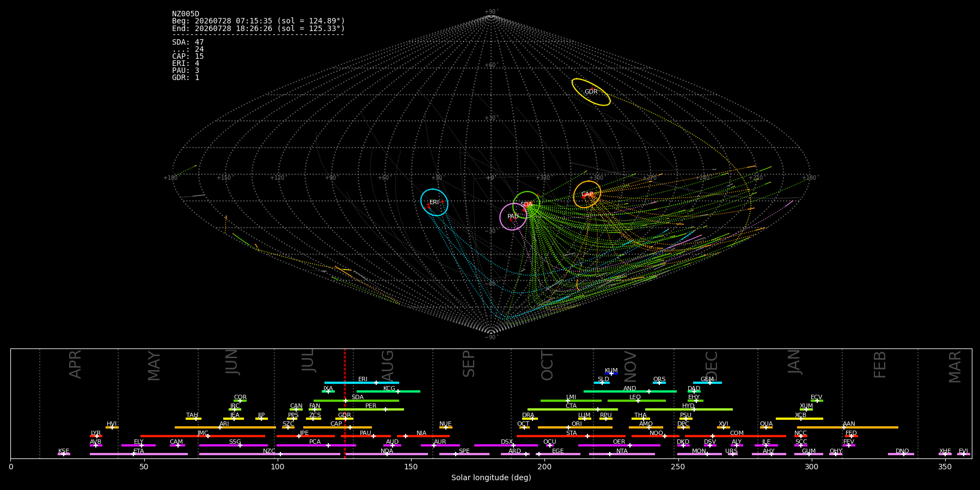Click the PCA shower bar
980x490 pixels.
click(316, 445)
